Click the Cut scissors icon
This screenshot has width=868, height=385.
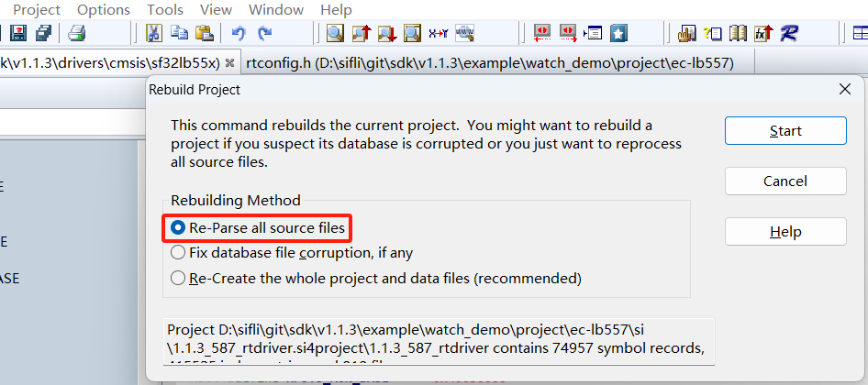coord(153,33)
